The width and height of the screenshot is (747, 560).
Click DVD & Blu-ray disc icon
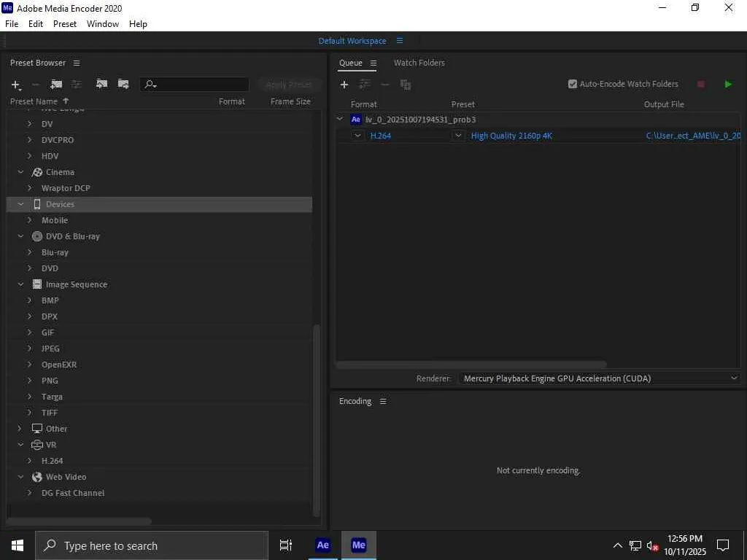[x=37, y=236]
